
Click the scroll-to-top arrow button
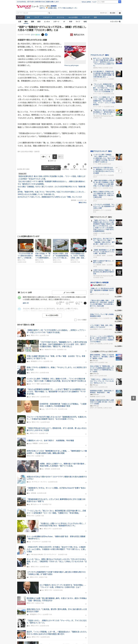pyautogui.click(x=133, y=398)
